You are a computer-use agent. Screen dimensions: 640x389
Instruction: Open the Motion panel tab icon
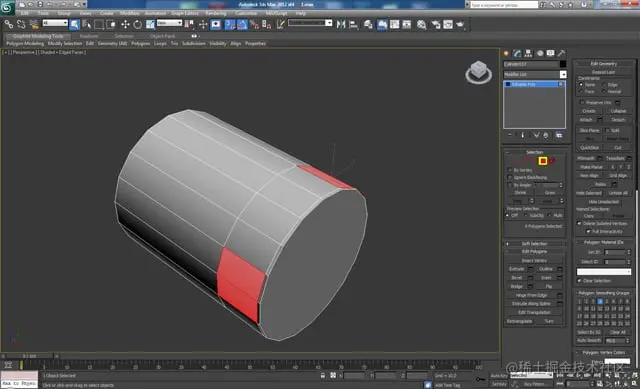(540, 53)
